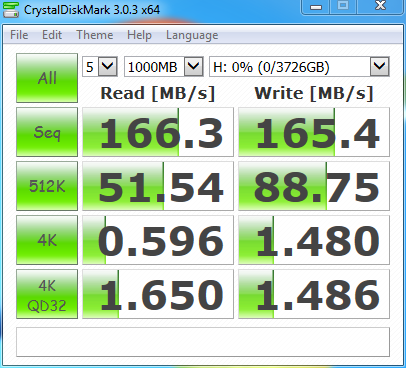Close the CrystalDiskMark window
406x368 pixels.
click(x=380, y=7)
